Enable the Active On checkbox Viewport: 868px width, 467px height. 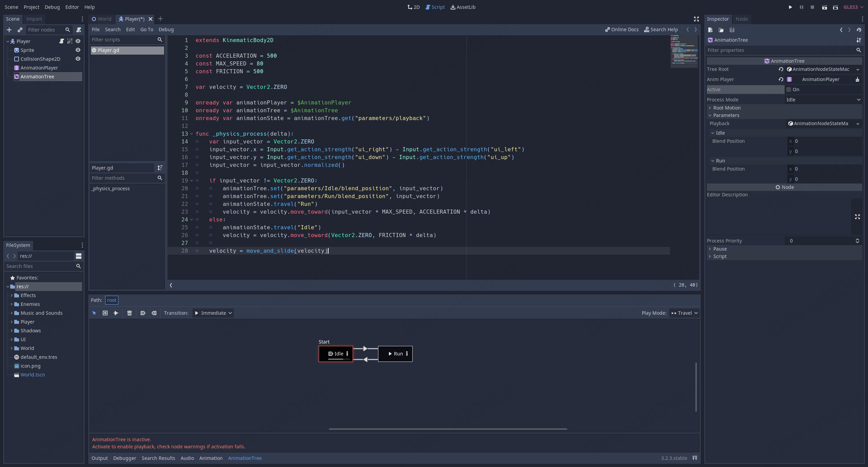(789, 90)
